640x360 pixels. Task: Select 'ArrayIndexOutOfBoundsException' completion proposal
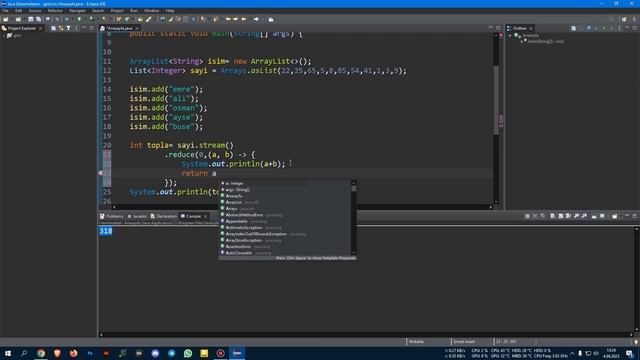pyautogui.click(x=285, y=234)
